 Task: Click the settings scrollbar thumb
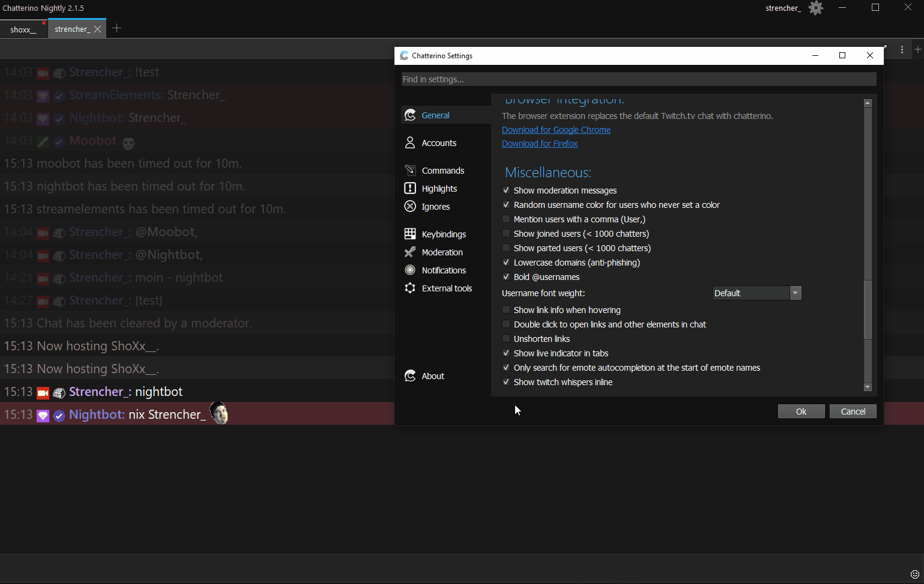tap(868, 309)
